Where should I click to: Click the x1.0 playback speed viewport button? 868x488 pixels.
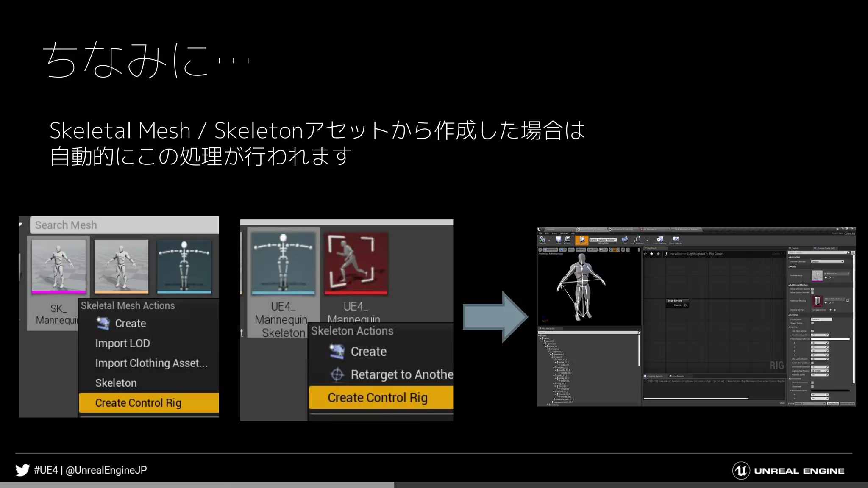(603, 250)
